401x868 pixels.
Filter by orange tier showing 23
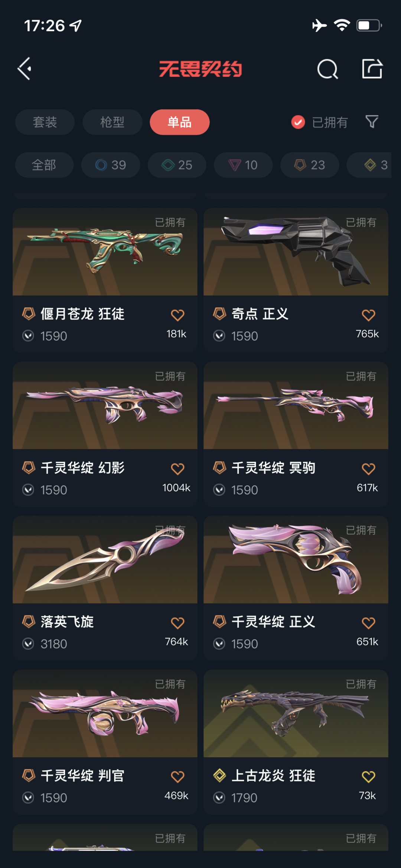310,165
